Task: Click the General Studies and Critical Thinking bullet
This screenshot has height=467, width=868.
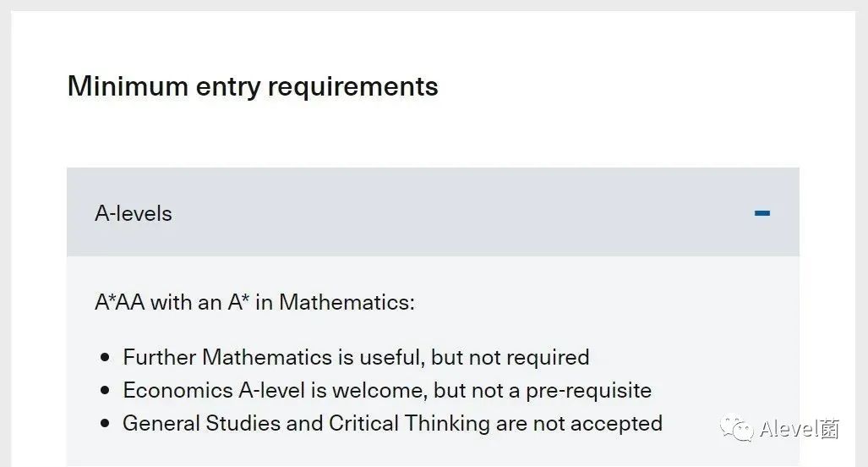Action: [x=392, y=424]
